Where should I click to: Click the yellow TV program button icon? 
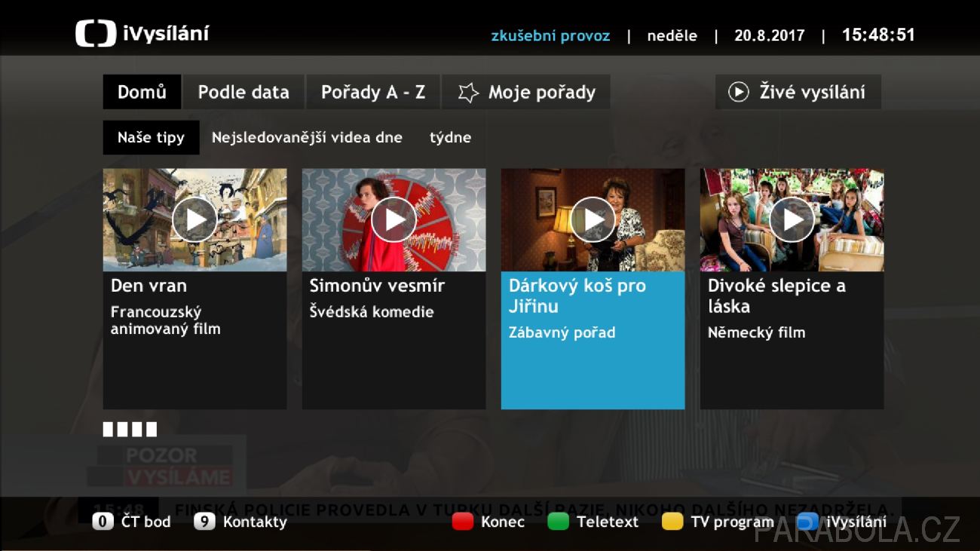click(672, 522)
